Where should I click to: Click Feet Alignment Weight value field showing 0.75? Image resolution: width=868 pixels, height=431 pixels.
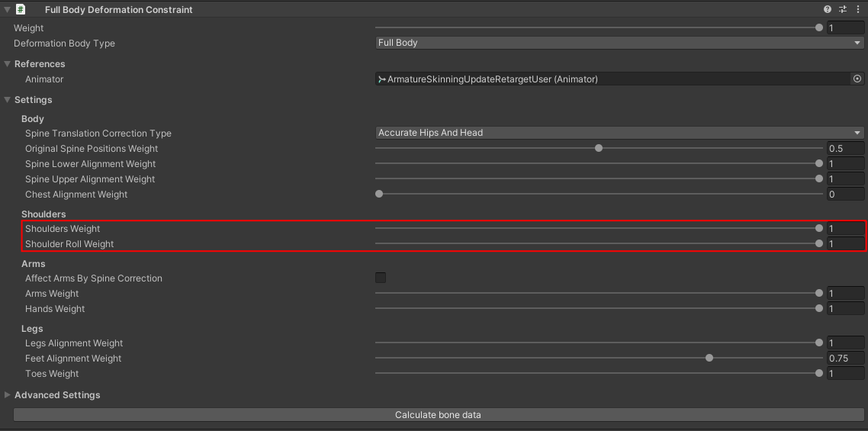(x=845, y=359)
